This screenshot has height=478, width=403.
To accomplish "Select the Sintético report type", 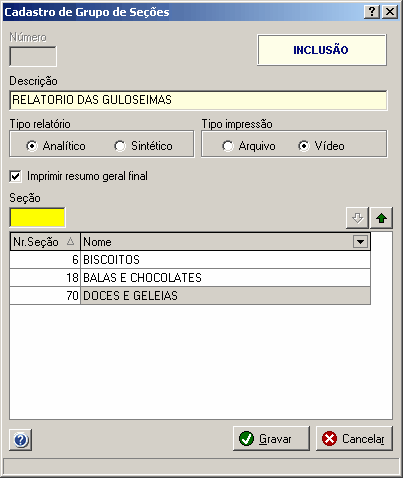I will (120, 146).
